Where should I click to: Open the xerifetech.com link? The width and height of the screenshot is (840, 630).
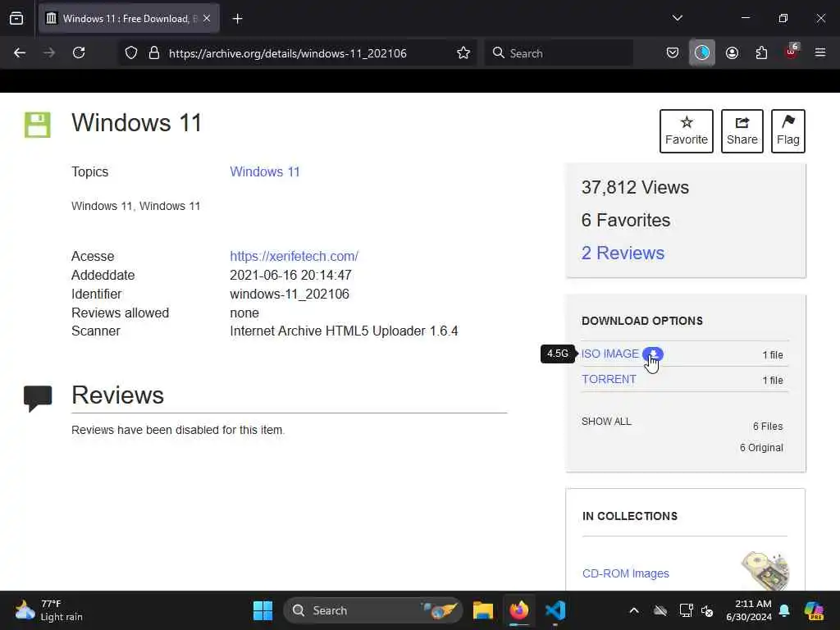pyautogui.click(x=294, y=256)
